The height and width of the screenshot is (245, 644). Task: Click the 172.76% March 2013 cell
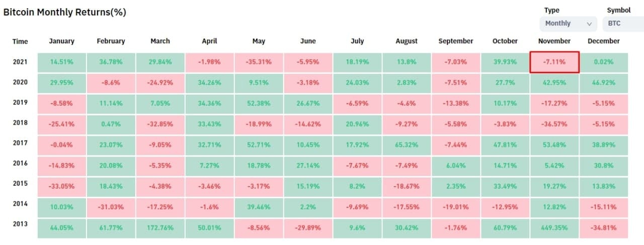tap(160, 228)
